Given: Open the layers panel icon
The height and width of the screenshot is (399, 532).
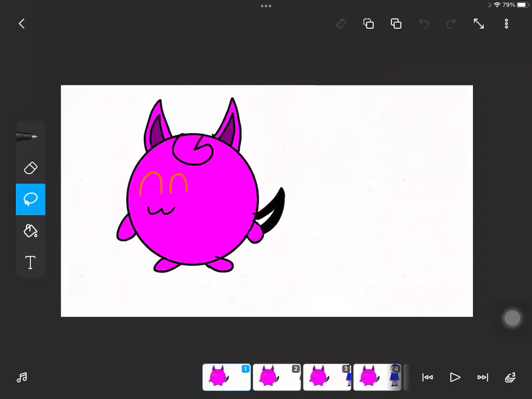Looking at the screenshot, I should click(510, 377).
